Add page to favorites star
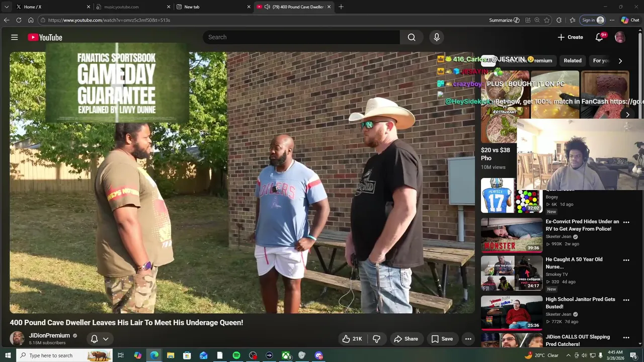 click(x=547, y=20)
